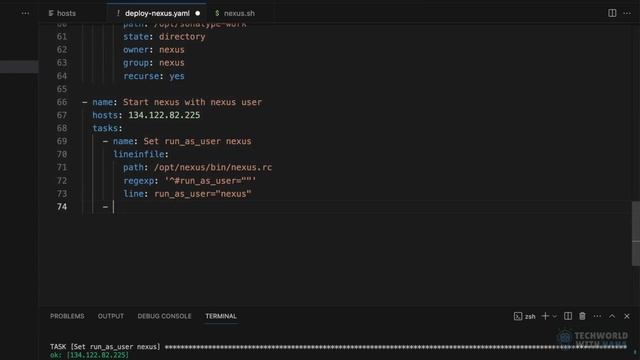The image size is (640, 360).
Task: Split the editor to the right
Action: coord(612,13)
